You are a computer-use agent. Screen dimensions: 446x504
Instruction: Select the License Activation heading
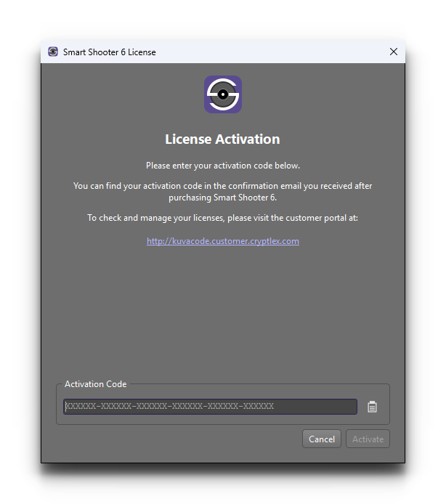222,139
